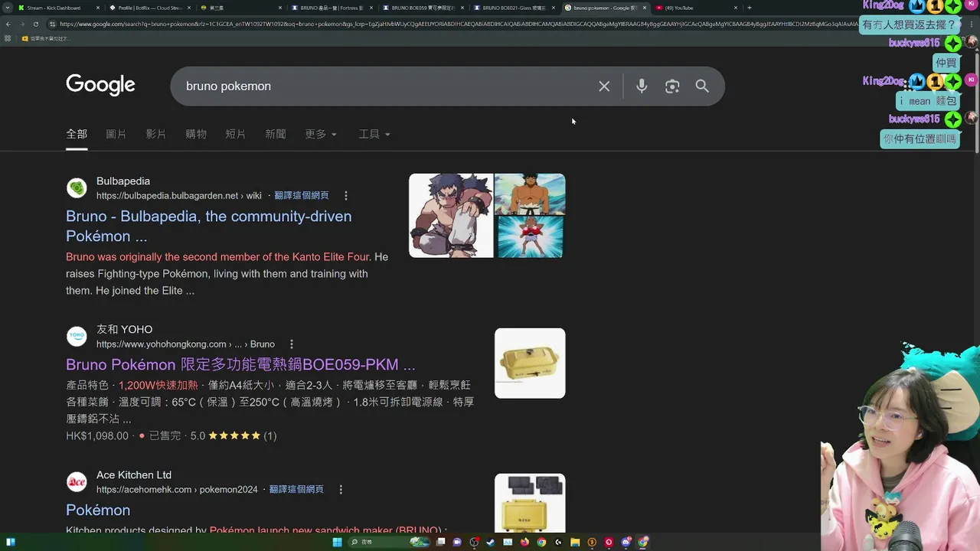Expand the 工具 tools dropdown

374,134
